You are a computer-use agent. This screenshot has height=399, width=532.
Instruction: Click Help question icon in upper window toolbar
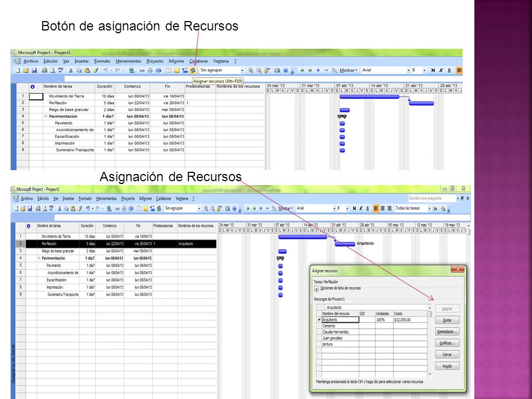pos(286,70)
